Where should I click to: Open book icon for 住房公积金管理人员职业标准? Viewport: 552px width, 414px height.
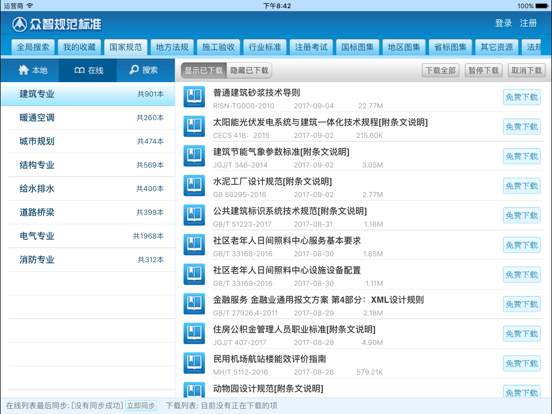(x=194, y=333)
